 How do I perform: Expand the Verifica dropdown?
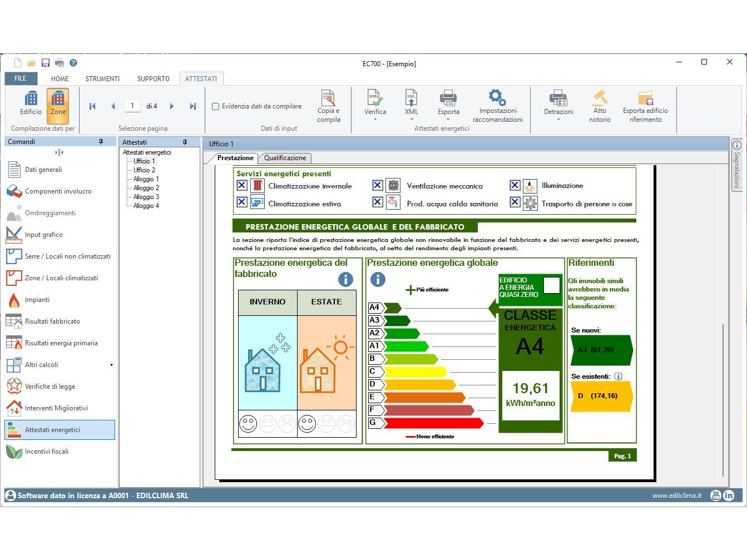(375, 119)
